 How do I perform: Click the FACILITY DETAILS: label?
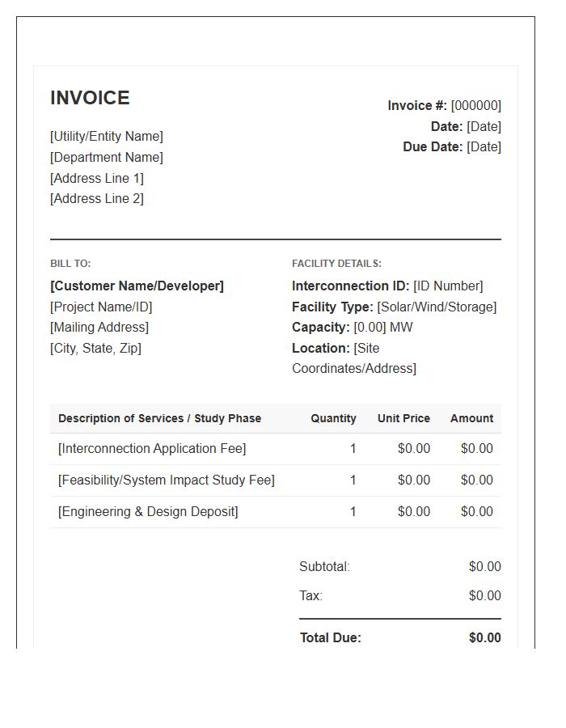point(337,264)
